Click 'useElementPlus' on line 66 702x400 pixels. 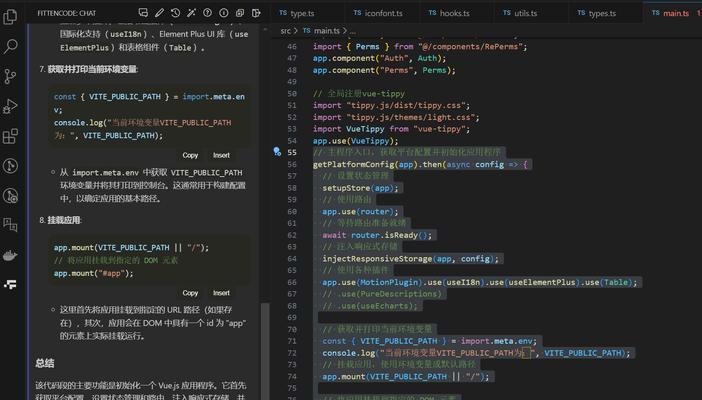point(542,282)
